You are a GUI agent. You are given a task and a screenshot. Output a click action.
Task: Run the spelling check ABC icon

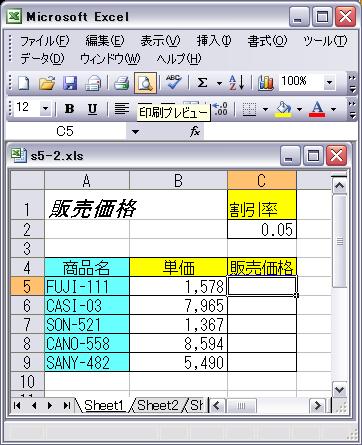click(173, 82)
